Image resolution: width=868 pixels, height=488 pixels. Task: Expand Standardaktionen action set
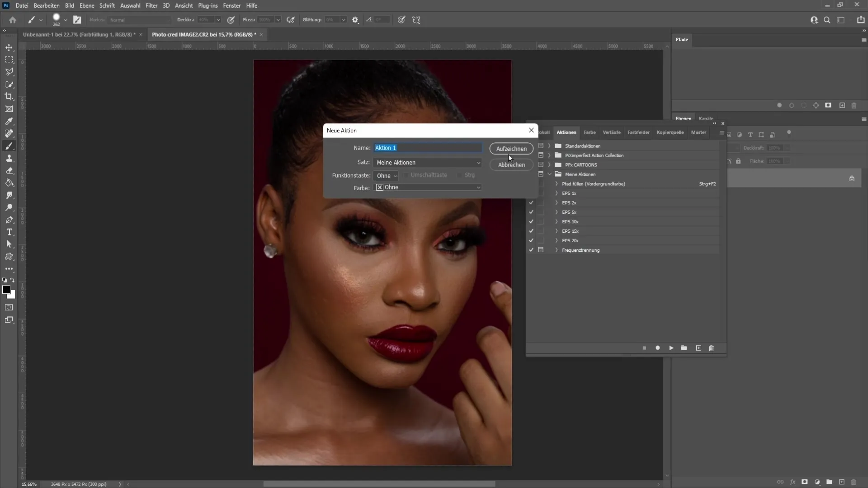coord(550,146)
